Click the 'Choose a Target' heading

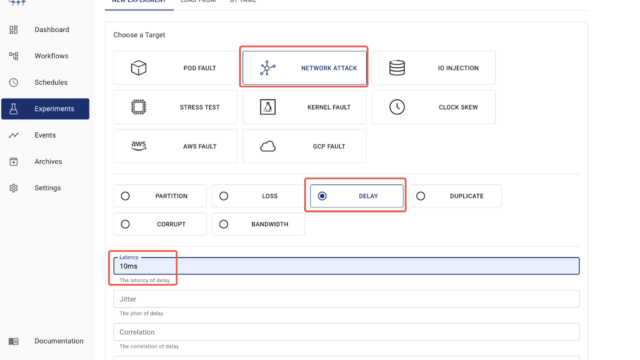point(139,35)
